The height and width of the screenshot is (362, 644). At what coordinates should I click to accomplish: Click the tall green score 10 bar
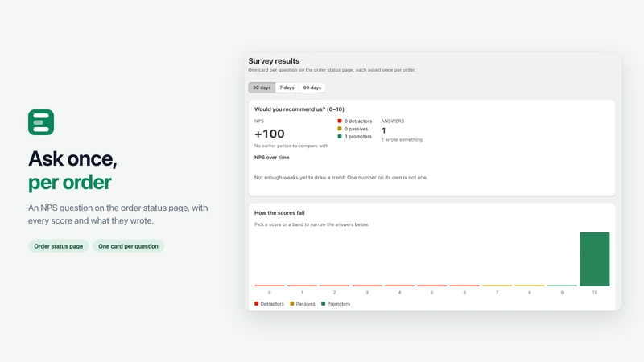pyautogui.click(x=594, y=259)
